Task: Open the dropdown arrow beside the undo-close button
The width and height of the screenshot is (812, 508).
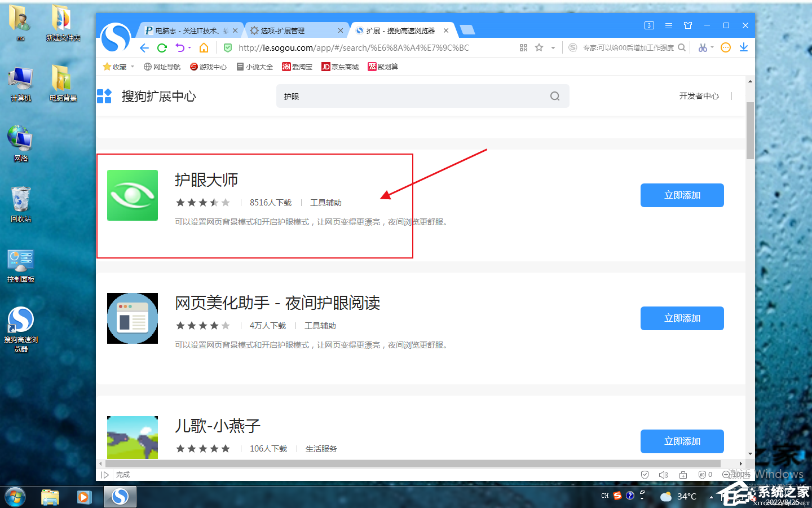Action: [x=189, y=48]
